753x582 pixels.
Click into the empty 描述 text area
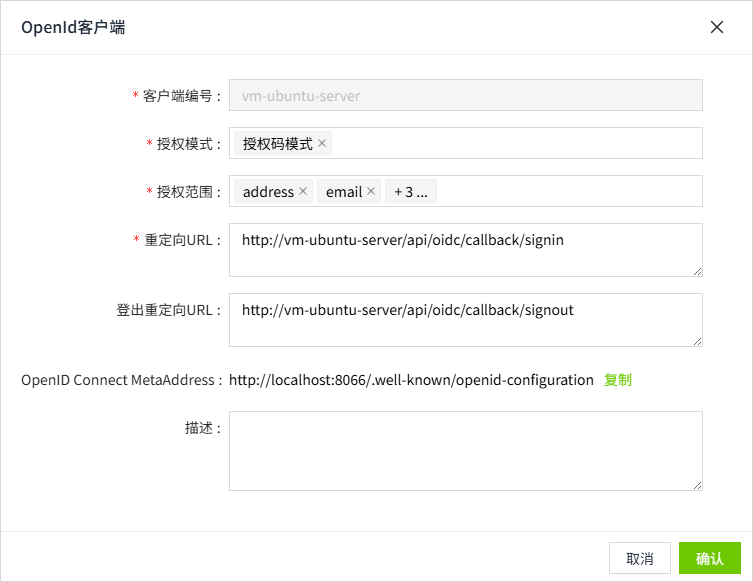[x=465, y=450]
